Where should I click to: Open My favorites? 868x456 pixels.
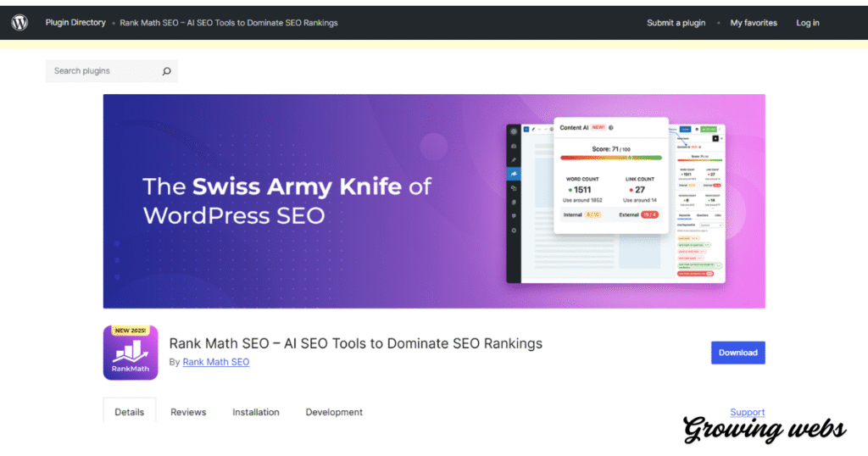754,23
